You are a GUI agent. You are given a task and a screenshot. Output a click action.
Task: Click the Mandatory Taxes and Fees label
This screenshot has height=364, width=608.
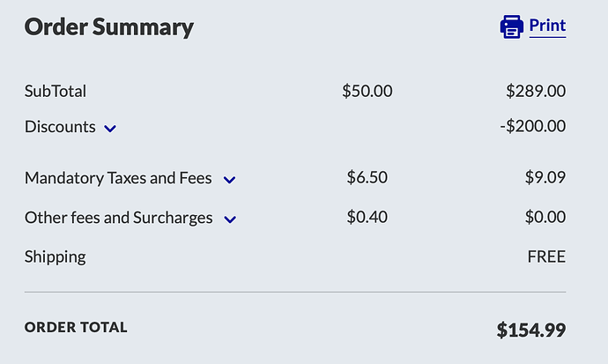coord(118,178)
